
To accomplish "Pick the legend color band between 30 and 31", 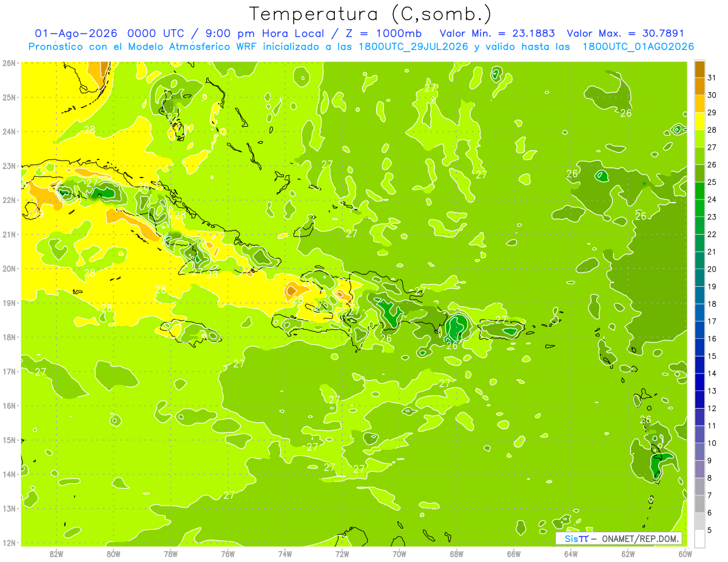I will click(x=699, y=87).
